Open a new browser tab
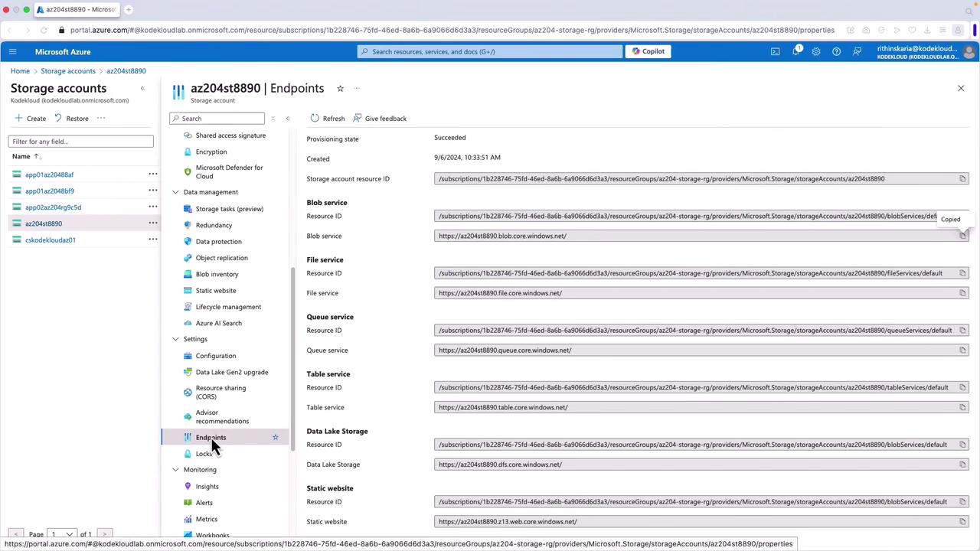980x551 pixels. click(x=129, y=9)
